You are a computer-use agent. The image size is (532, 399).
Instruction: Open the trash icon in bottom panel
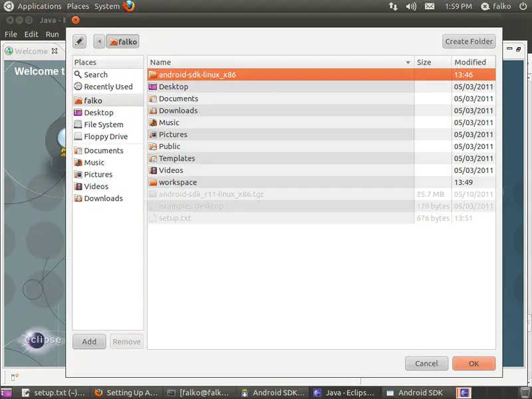[x=525, y=393]
